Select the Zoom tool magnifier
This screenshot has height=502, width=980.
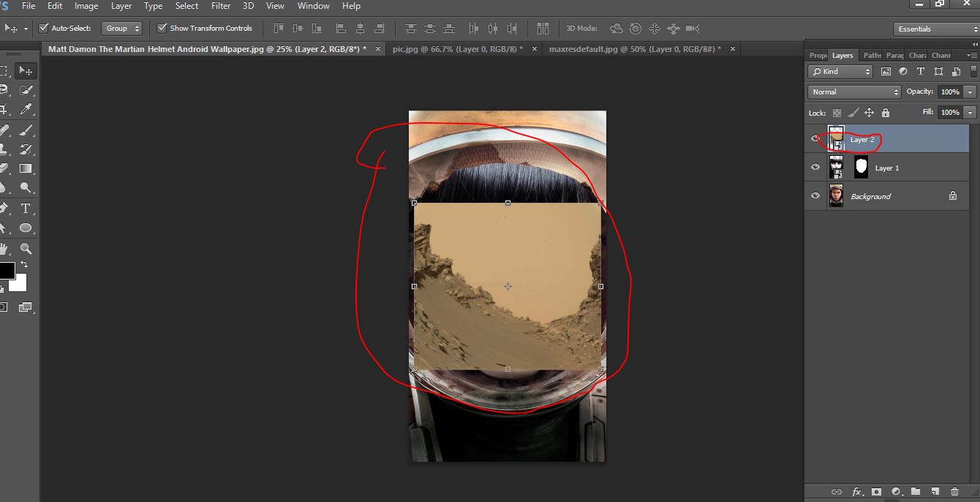(x=26, y=249)
